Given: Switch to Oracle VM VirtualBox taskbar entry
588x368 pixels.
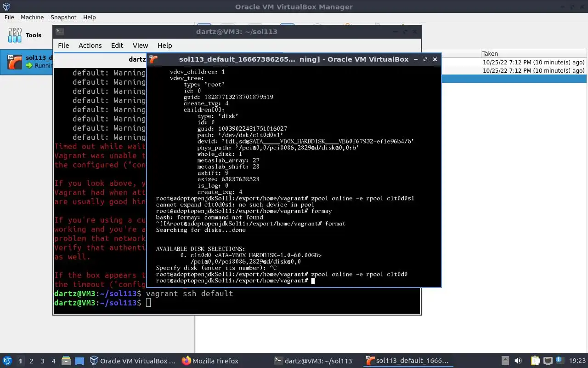Looking at the screenshot, I should coord(133,361).
